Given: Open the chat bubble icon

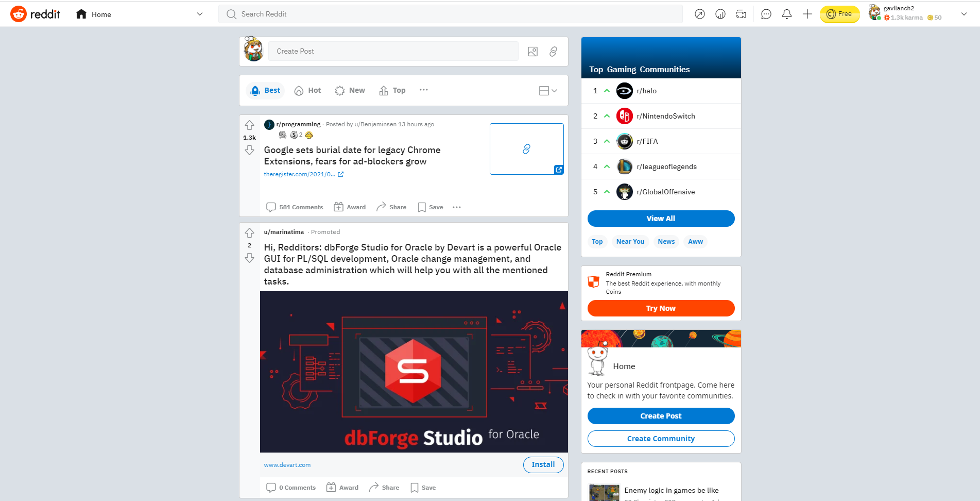Looking at the screenshot, I should tap(766, 14).
